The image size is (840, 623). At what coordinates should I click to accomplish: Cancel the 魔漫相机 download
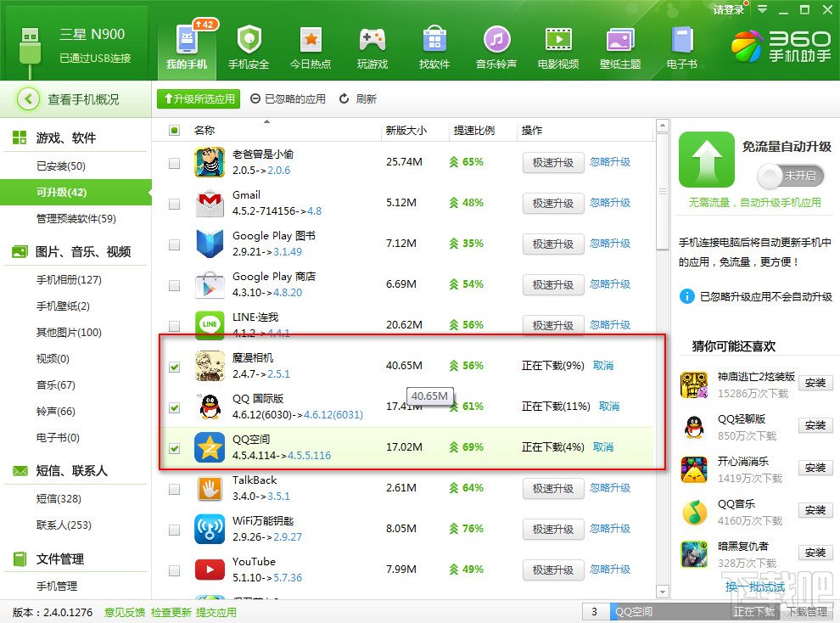(x=603, y=365)
